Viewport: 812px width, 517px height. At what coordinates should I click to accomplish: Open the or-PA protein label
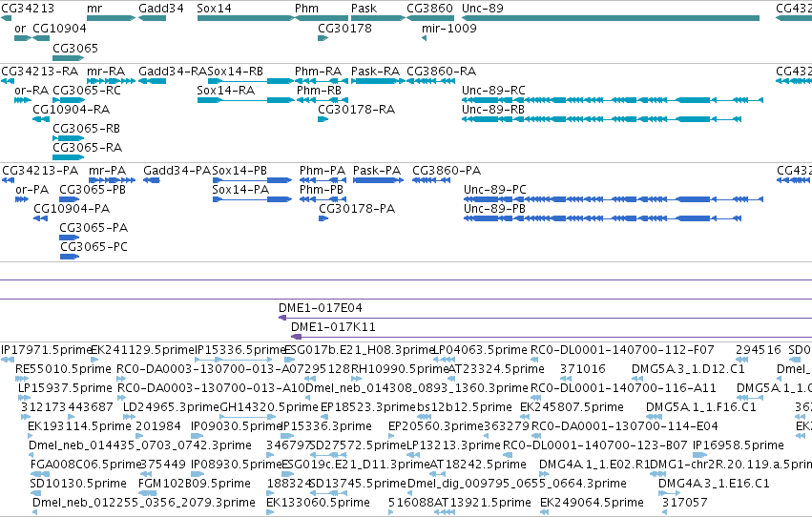click(x=32, y=190)
